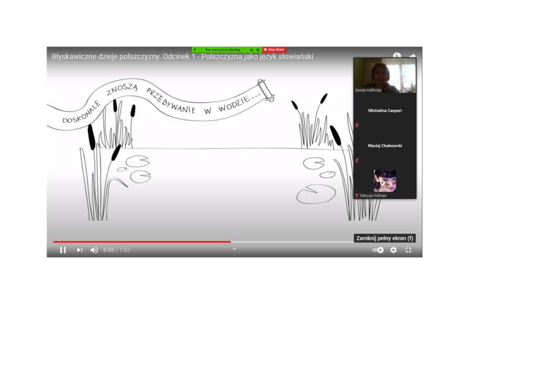Click the 'Patrycja Hofman' name label
The width and height of the screenshot is (555, 392).
[373, 195]
